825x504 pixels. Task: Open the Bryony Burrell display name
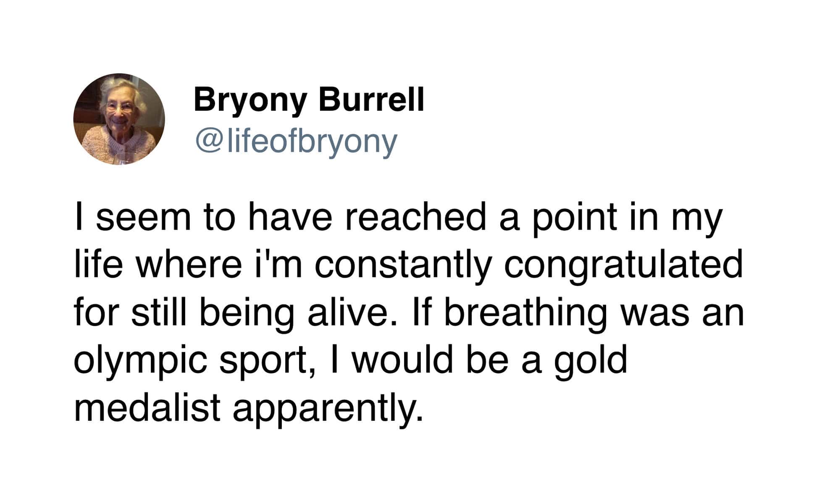click(x=309, y=100)
